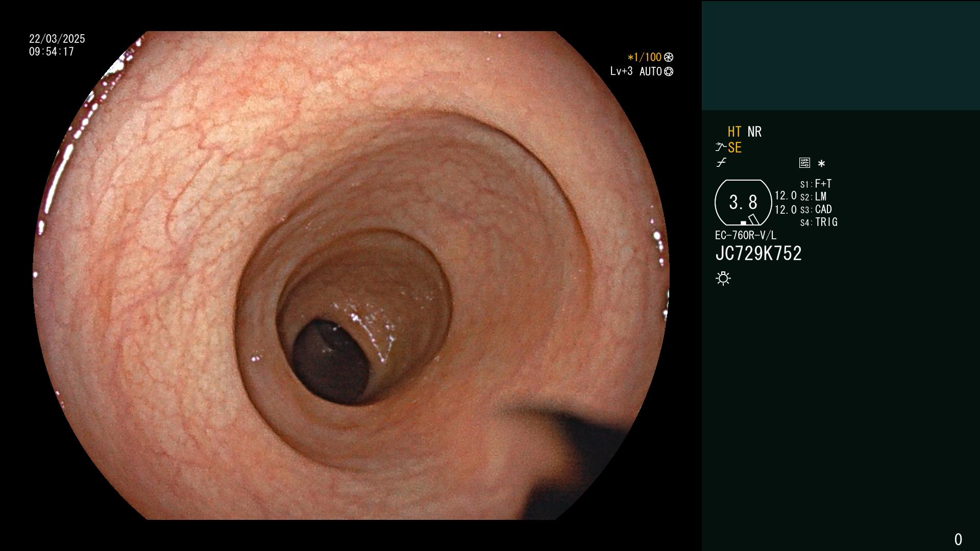
Task: Click the shutter speed icon after 1/100
Action: 669,57
